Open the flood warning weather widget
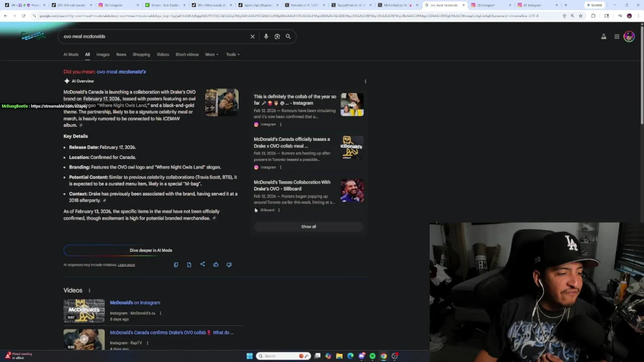This screenshot has height=362, width=644. [19, 356]
